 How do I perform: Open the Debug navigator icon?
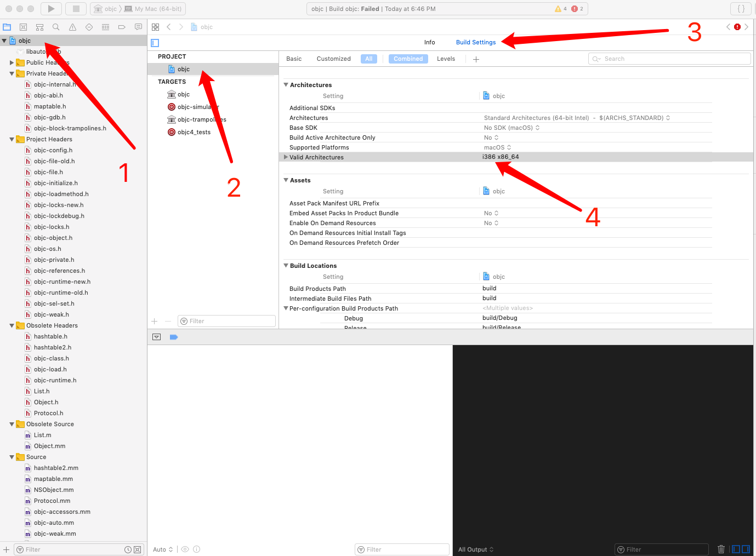pos(105,27)
